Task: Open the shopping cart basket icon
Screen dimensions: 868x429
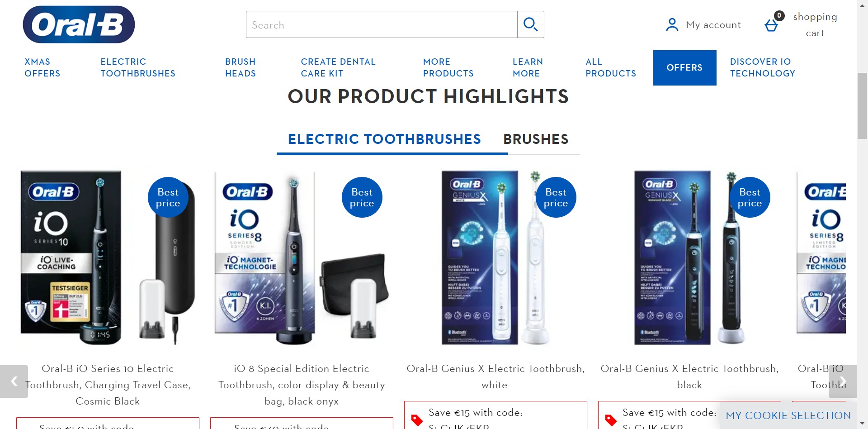Action: tap(771, 25)
